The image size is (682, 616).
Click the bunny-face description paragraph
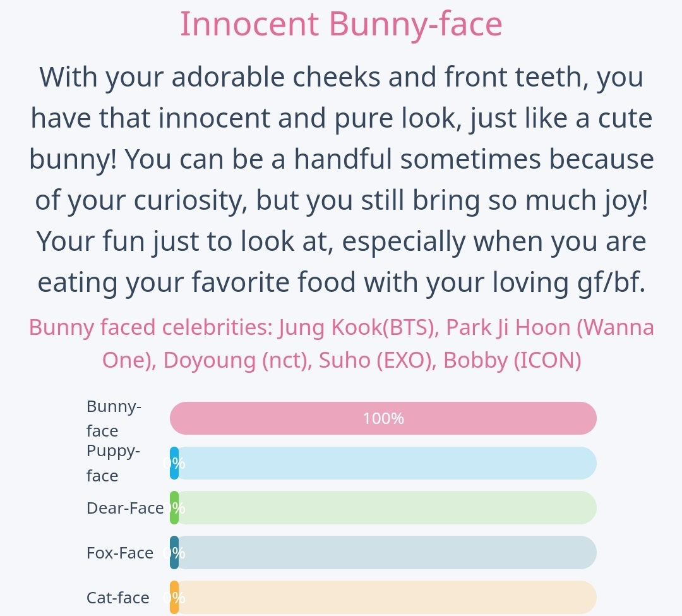point(341,179)
